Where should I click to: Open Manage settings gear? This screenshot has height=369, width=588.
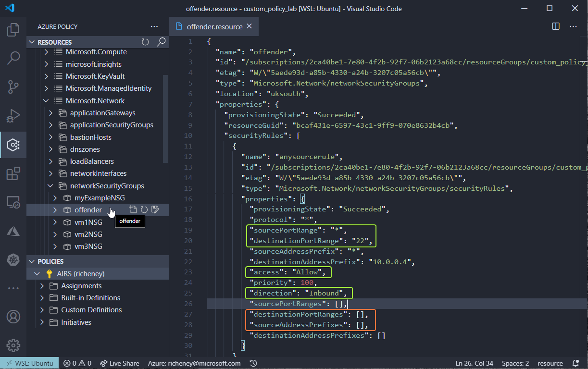(x=13, y=345)
